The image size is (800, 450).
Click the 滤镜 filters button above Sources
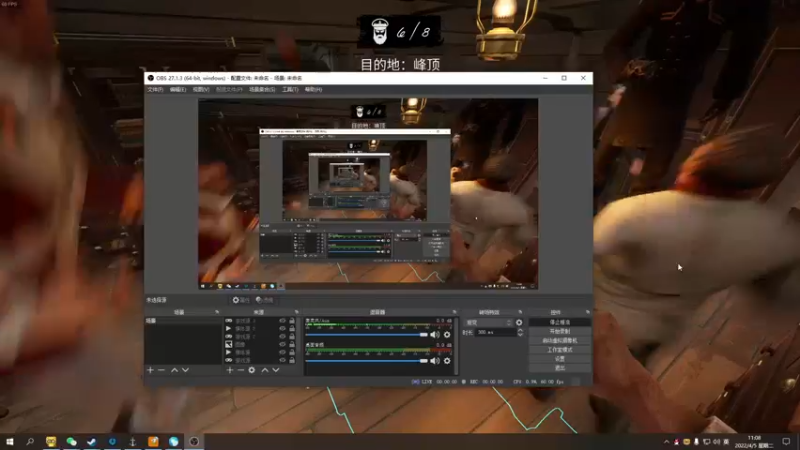pyautogui.click(x=264, y=300)
